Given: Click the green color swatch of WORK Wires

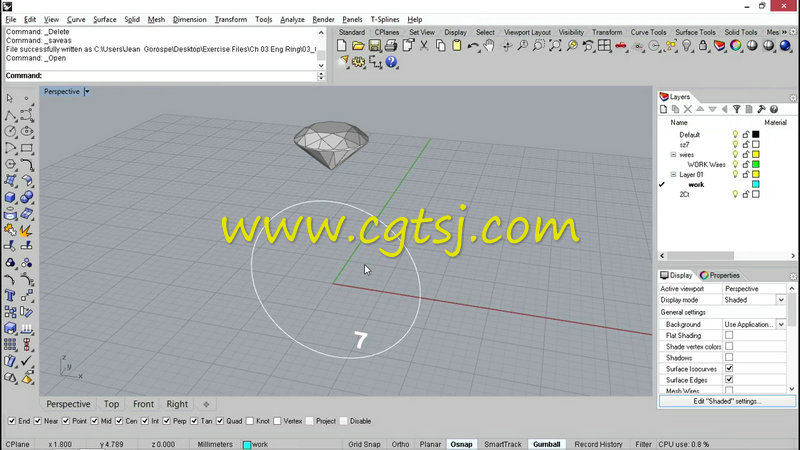Looking at the screenshot, I should tap(756, 164).
